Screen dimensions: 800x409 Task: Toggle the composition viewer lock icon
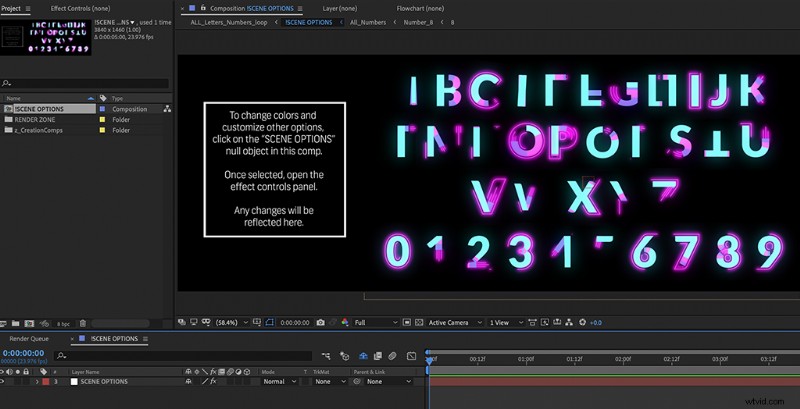[203, 8]
